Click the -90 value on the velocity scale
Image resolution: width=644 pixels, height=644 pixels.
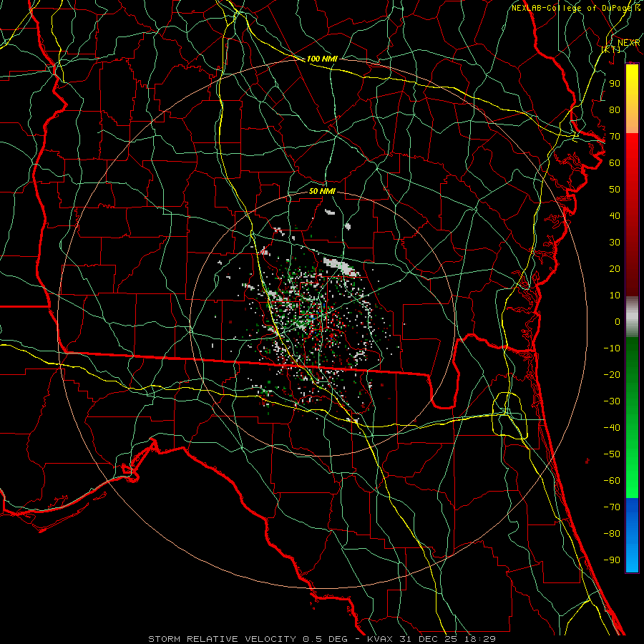point(612,560)
